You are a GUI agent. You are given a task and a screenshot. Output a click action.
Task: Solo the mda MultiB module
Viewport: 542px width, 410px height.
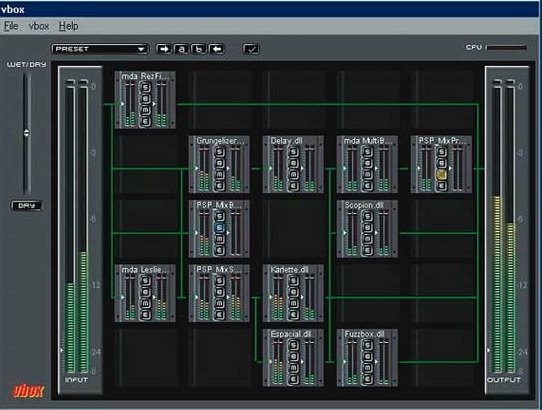367,152
